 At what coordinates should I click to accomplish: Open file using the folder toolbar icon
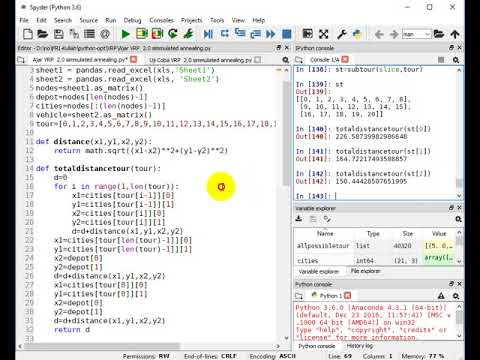[43, 34]
